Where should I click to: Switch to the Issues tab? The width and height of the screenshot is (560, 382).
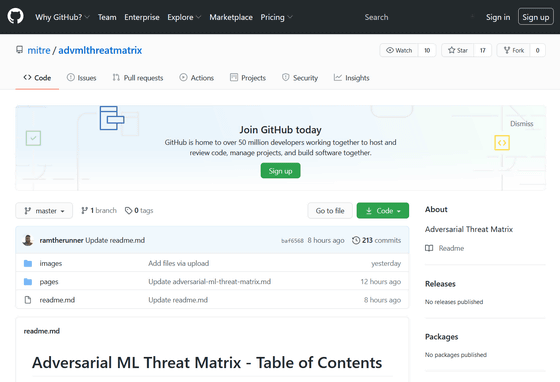tap(81, 78)
